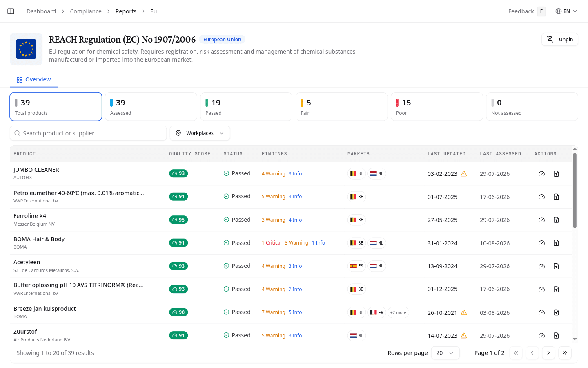
Task: Filter by the 19 Passed card
Action: point(246,107)
